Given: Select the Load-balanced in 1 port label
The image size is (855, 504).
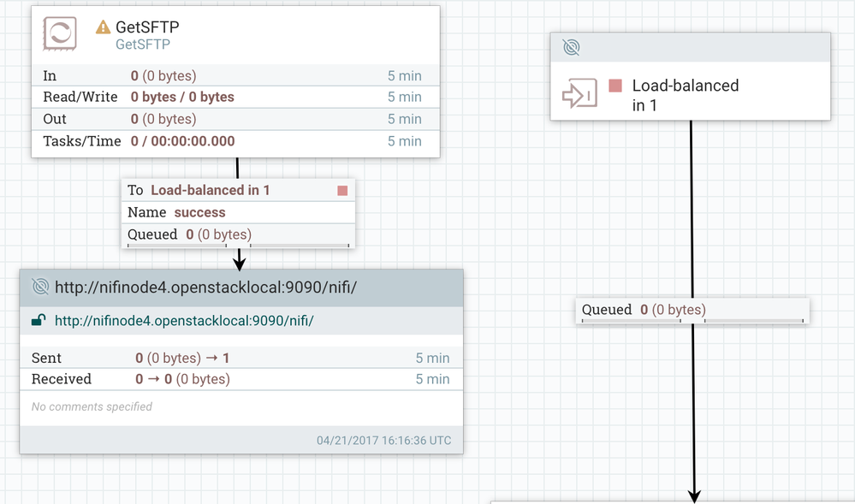Looking at the screenshot, I should click(685, 95).
